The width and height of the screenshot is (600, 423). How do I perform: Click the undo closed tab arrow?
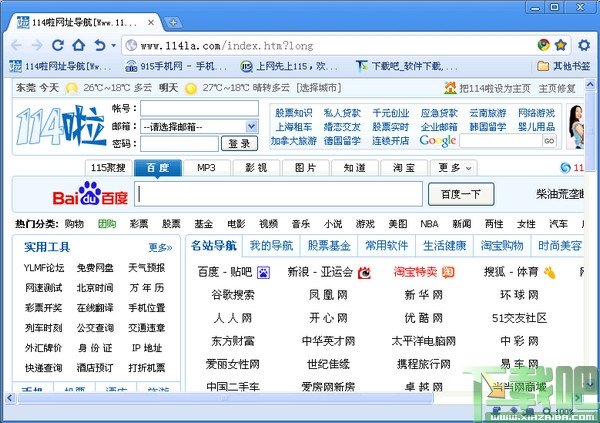(x=100, y=46)
